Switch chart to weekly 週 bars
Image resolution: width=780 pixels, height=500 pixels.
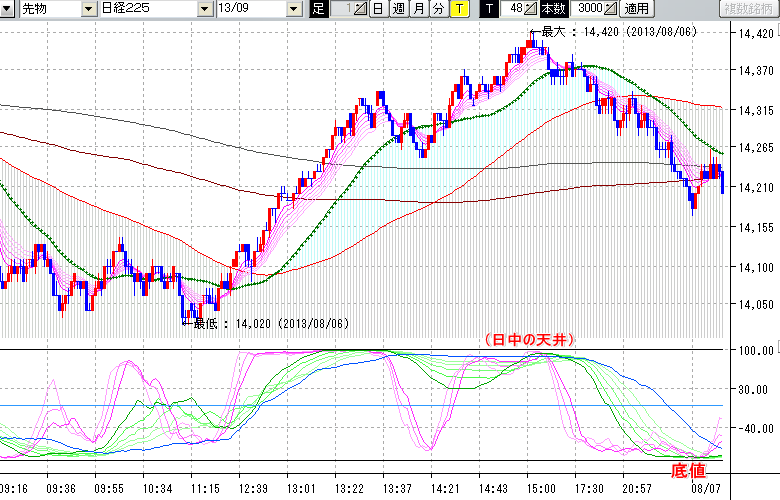tap(398, 9)
